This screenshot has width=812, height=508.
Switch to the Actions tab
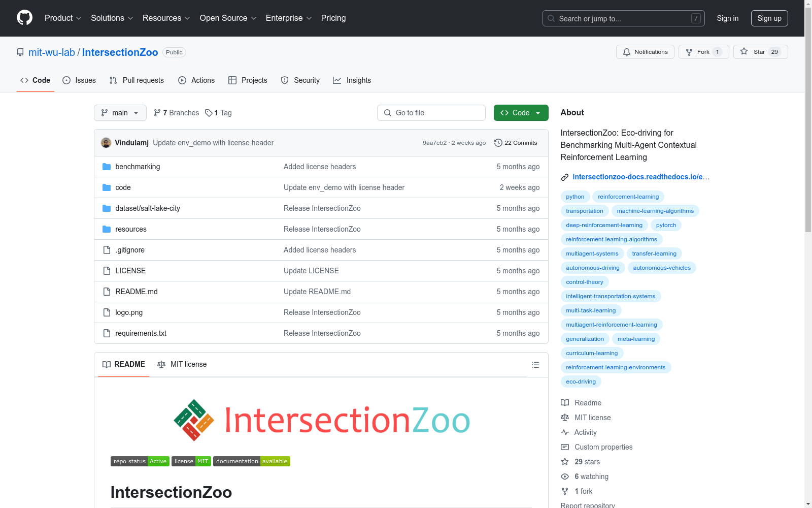[x=196, y=80]
